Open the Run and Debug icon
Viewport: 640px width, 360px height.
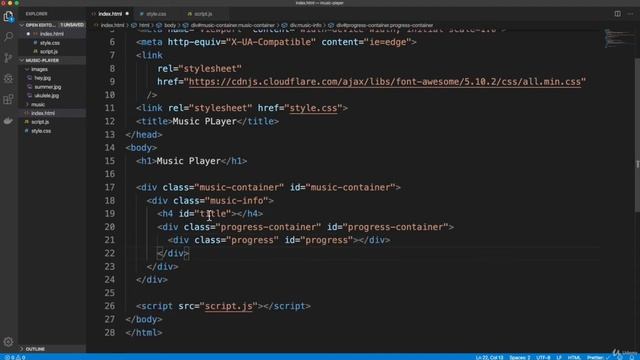pyautogui.click(x=9, y=78)
